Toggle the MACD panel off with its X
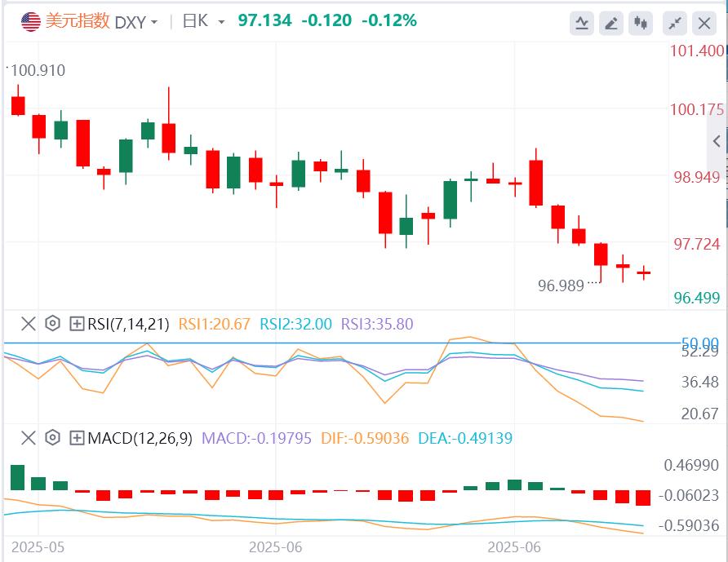Viewport: 728px width, 562px height. [28, 438]
